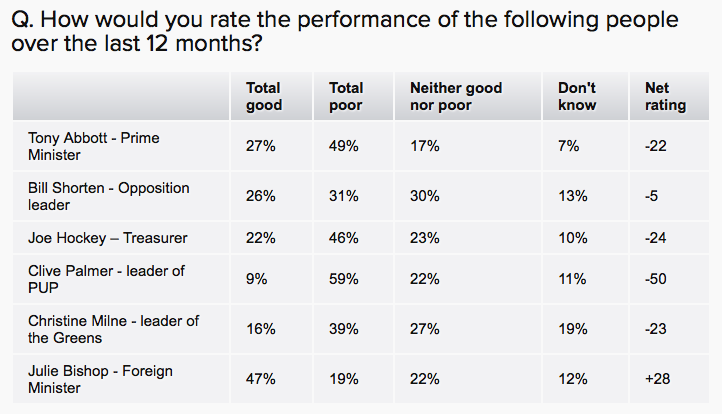The width and height of the screenshot is (722, 414).
Task: Click the 'Don't know' column header
Action: click(577, 97)
